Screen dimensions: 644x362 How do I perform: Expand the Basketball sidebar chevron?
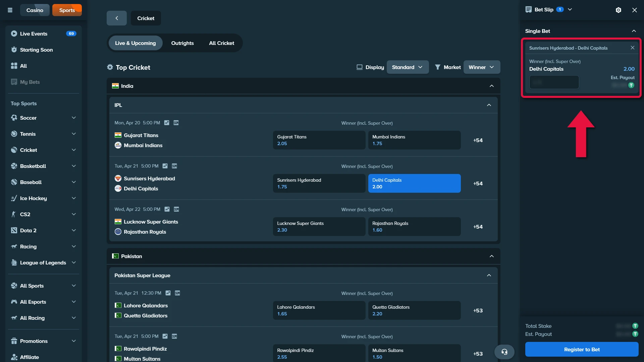point(74,166)
